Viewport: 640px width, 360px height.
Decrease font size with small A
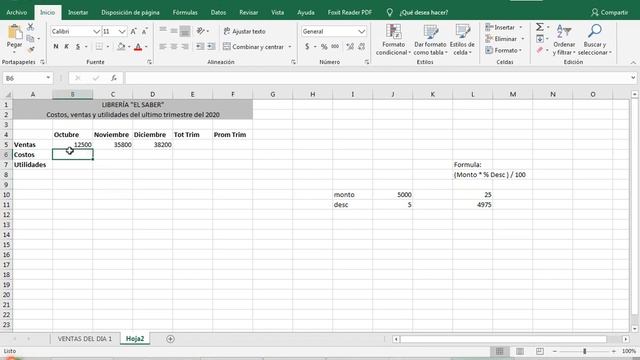pyautogui.click(x=145, y=31)
